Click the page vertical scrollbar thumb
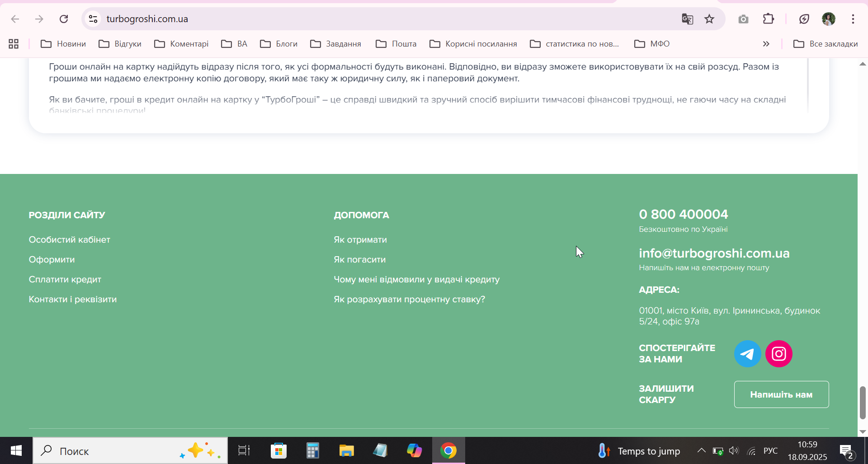Screen dimensions: 868x464 (863, 403)
